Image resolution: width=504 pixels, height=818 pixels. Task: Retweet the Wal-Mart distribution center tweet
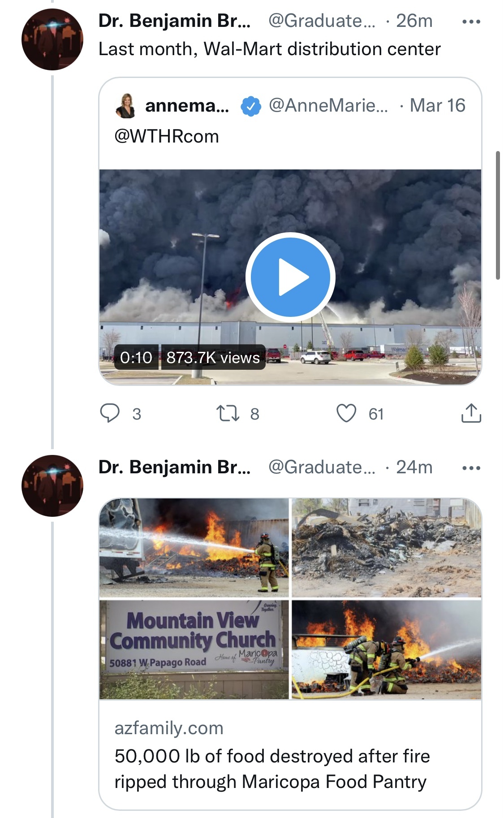coord(228,413)
